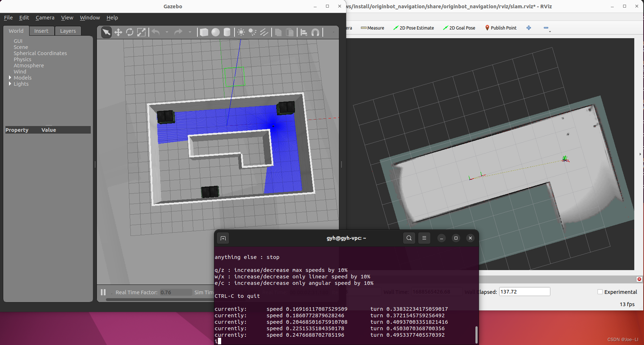
Task: Select the Publish Point tool
Action: [x=501, y=28]
